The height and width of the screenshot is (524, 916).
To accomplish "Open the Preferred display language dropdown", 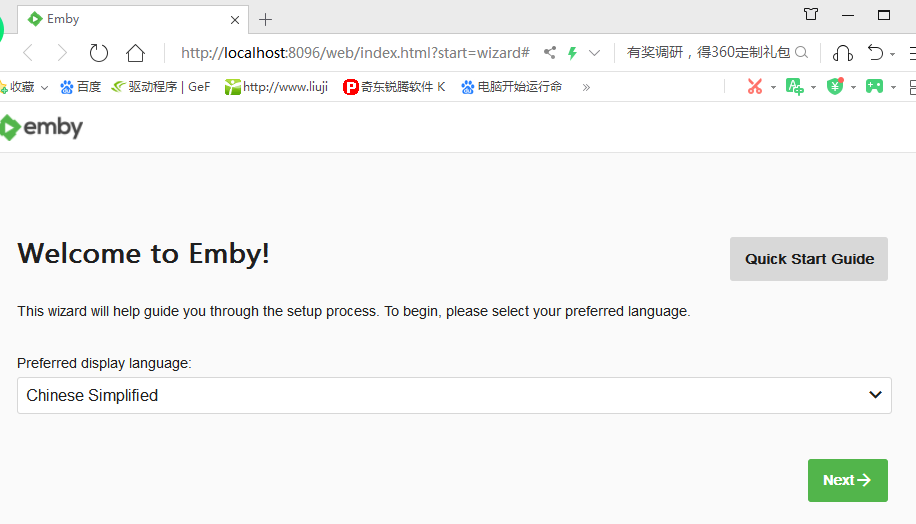I will [x=454, y=395].
